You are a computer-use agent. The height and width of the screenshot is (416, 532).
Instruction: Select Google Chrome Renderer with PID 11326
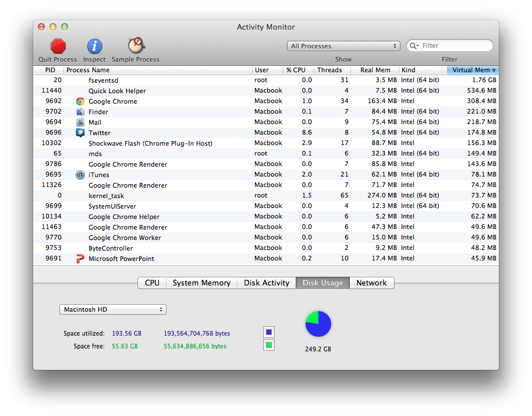click(x=266, y=185)
